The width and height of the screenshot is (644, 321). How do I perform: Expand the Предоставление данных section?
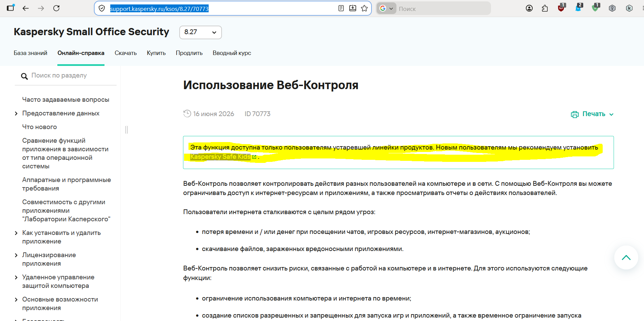[x=16, y=113]
